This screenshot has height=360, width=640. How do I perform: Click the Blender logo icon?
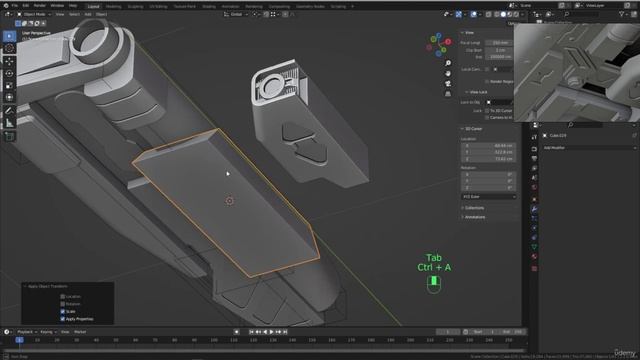click(x=6, y=6)
